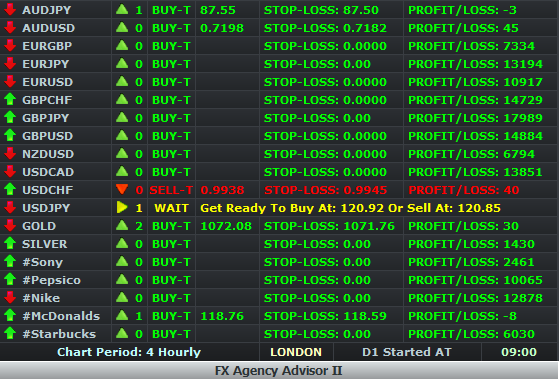
Task: Click the GBPJPY profit/loss value 17989
Action: (523, 118)
